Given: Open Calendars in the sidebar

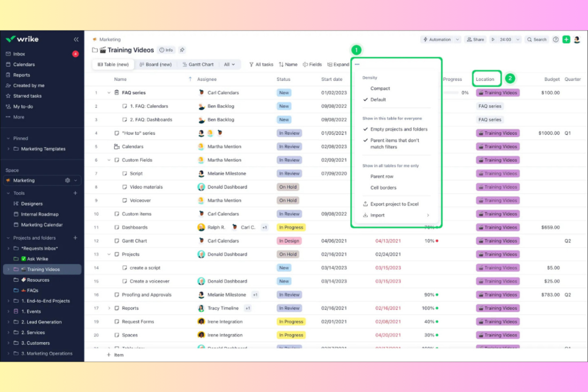Looking at the screenshot, I should click(24, 64).
